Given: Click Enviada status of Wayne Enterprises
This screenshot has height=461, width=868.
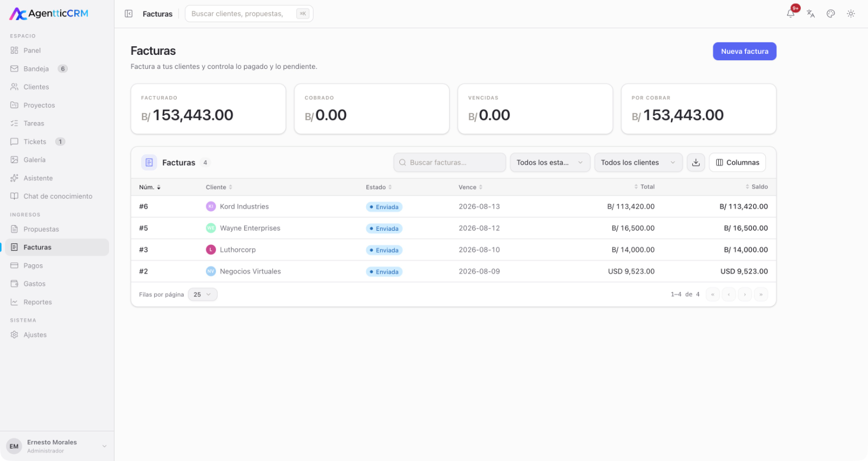Looking at the screenshot, I should (384, 229).
